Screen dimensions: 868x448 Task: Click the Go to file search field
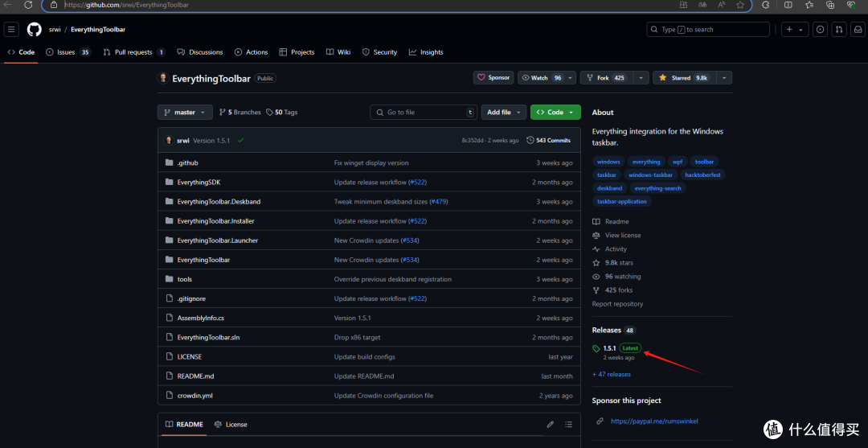pos(424,112)
